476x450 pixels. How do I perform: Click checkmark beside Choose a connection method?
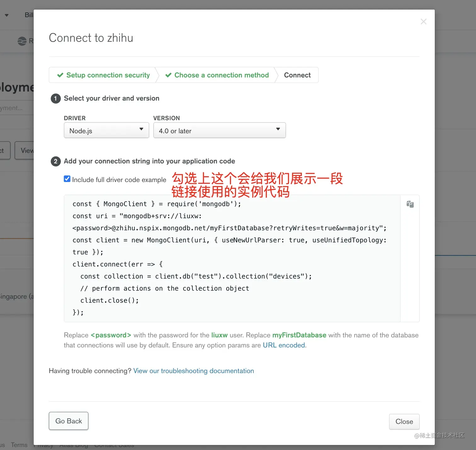pyautogui.click(x=168, y=75)
